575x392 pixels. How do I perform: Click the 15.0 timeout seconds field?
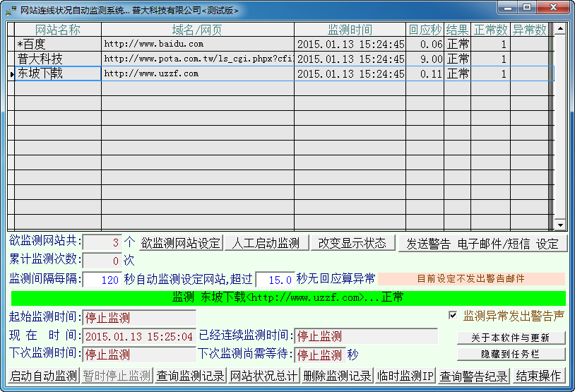(275, 280)
